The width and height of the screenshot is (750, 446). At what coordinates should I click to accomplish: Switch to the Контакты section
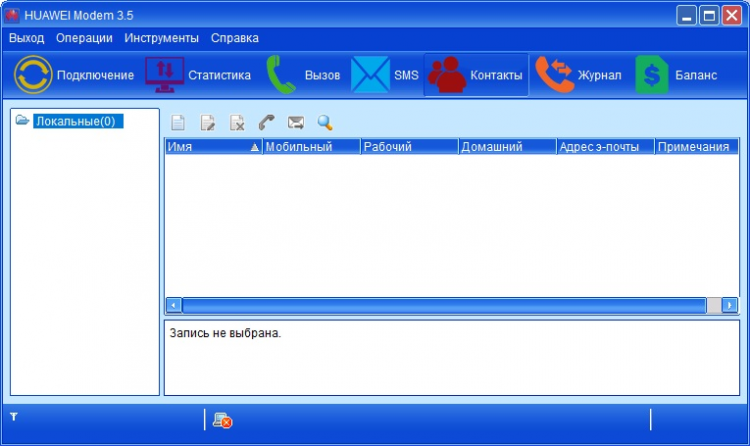pos(476,75)
